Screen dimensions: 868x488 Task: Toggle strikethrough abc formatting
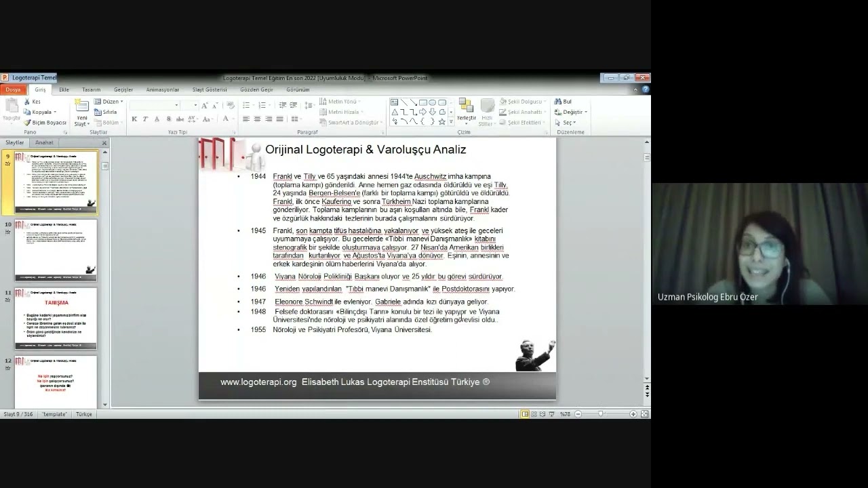coord(178,119)
